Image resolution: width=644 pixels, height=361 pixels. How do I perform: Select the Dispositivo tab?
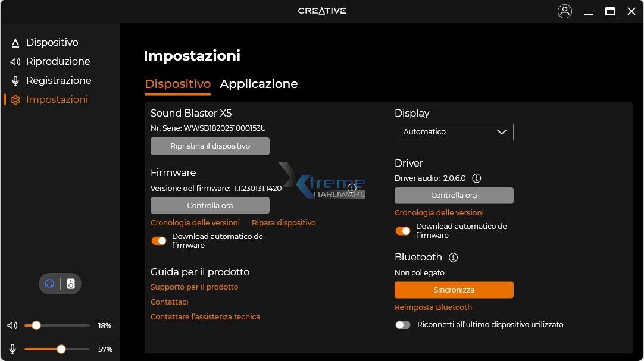(177, 84)
